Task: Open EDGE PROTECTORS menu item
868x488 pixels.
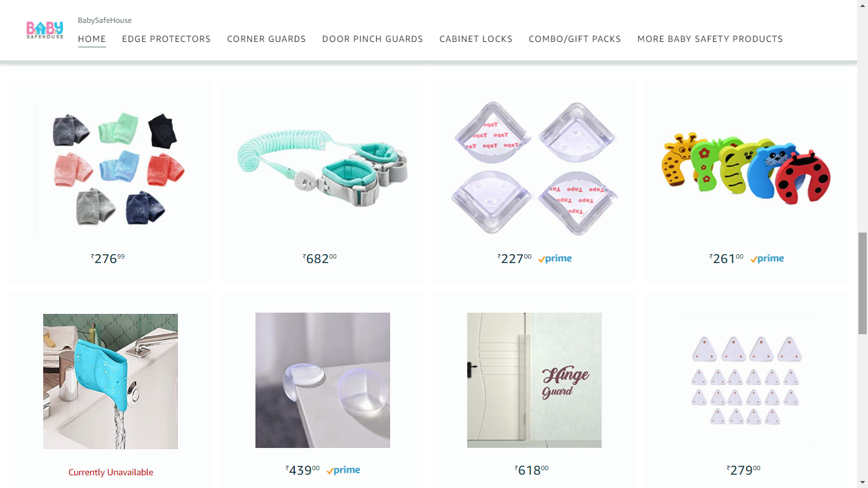Action: [166, 39]
